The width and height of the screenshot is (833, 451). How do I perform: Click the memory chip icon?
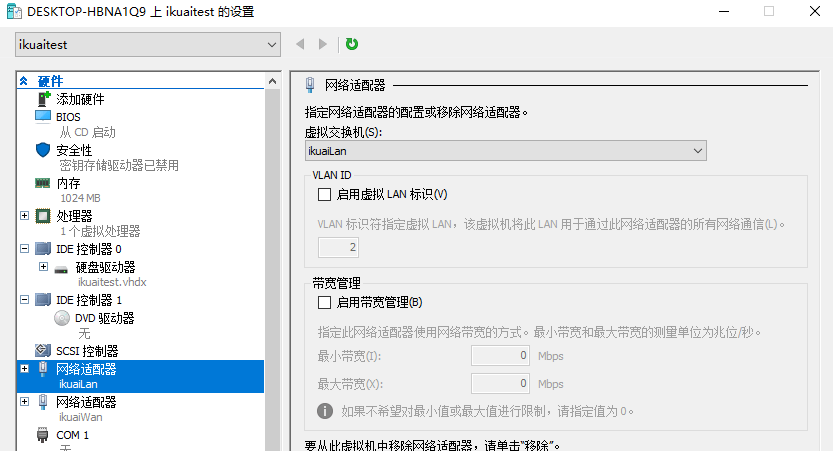coord(42,183)
